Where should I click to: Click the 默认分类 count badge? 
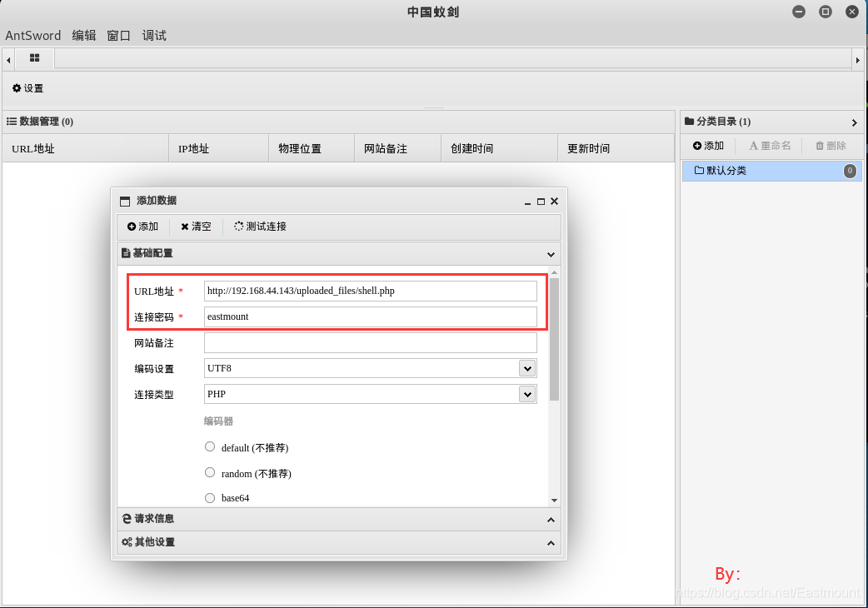(850, 171)
